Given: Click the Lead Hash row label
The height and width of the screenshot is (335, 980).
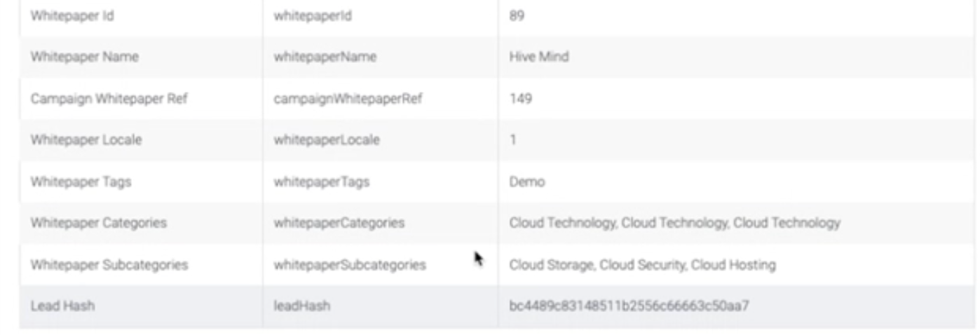Looking at the screenshot, I should (x=62, y=306).
